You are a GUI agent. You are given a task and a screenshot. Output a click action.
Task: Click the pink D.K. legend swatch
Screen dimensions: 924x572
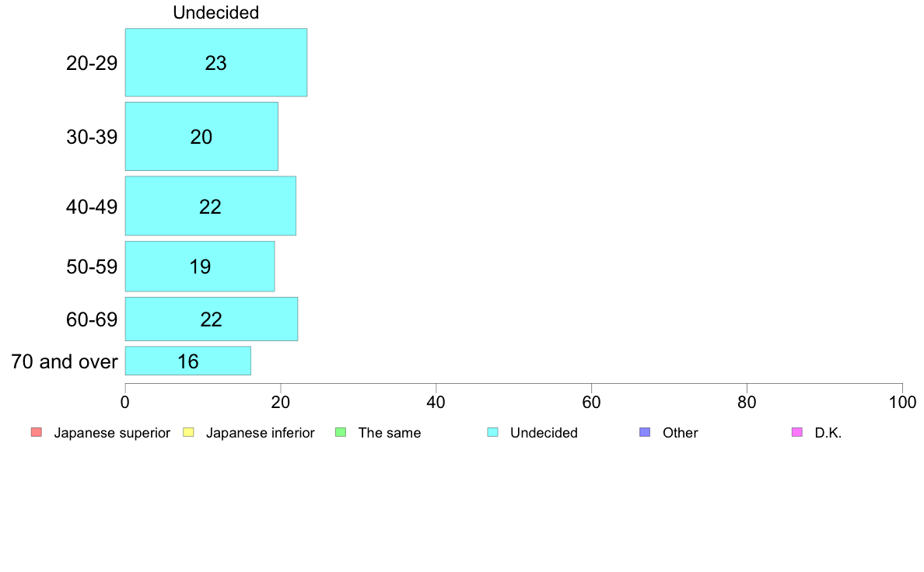pyautogui.click(x=797, y=432)
